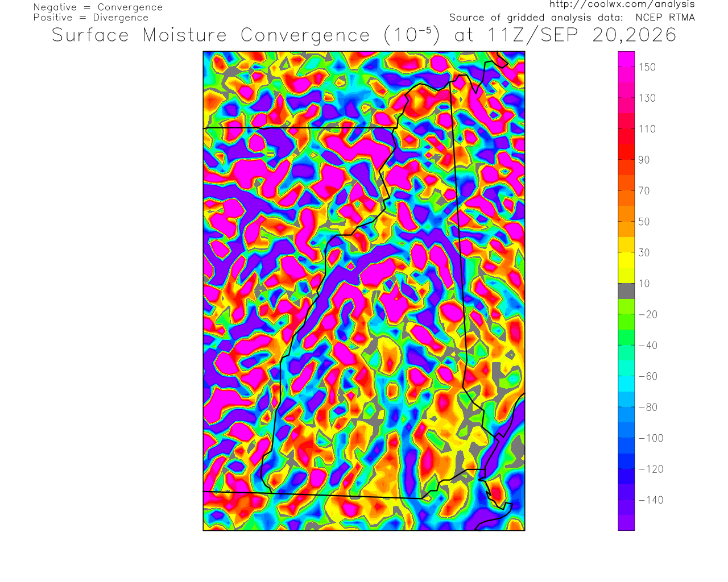The width and height of the screenshot is (728, 582).
Task: Click the 10 label on the legend
Action: pyautogui.click(x=644, y=284)
